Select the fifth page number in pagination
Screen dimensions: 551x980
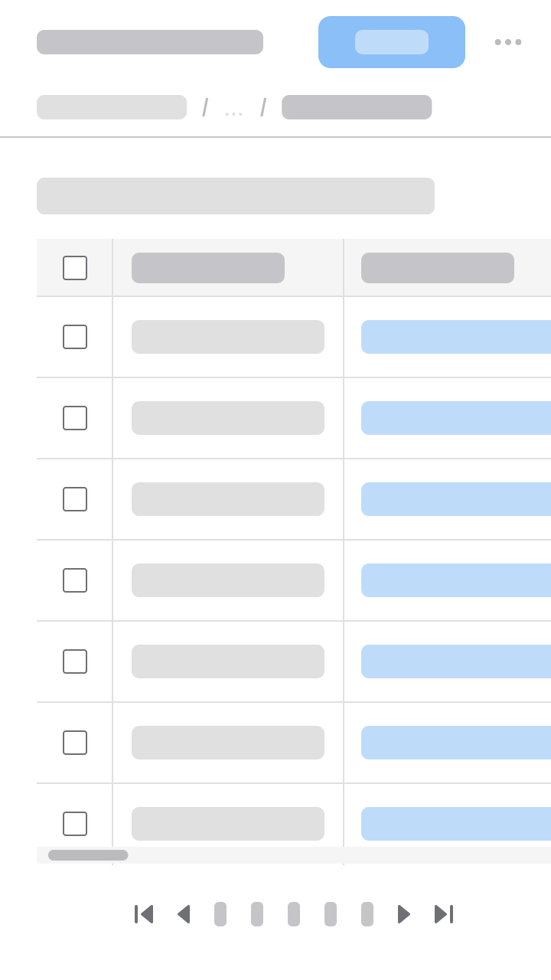(x=367, y=914)
